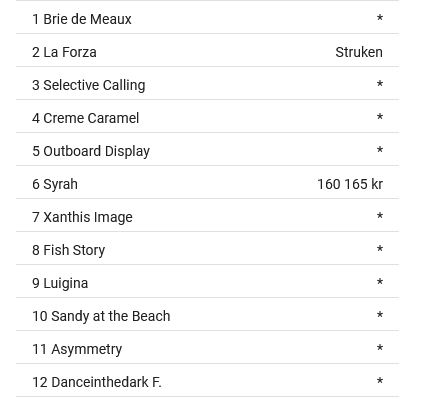441x405 pixels.
Task: Click the asterisk beside Luigina
Action: [x=380, y=282]
